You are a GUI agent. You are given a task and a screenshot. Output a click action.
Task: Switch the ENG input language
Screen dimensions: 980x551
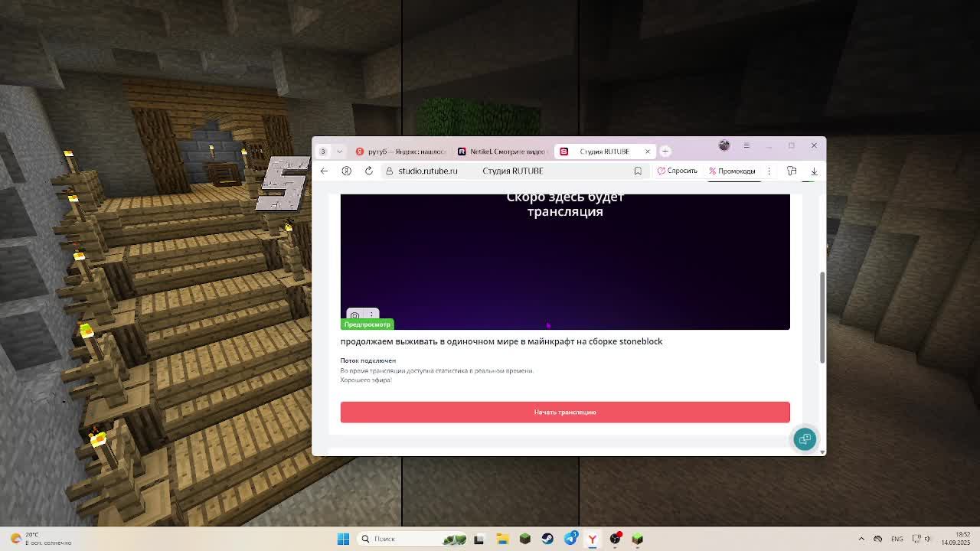pyautogui.click(x=897, y=539)
